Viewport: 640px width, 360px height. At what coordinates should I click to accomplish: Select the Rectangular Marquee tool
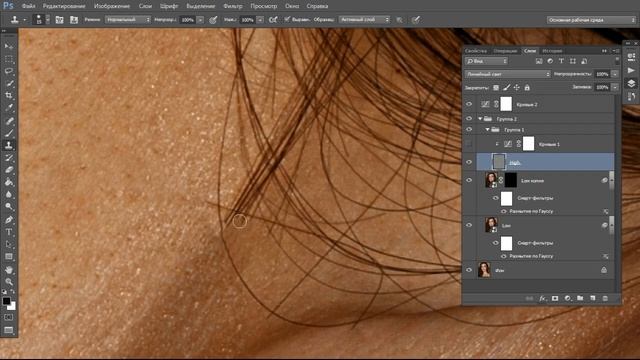(9, 59)
